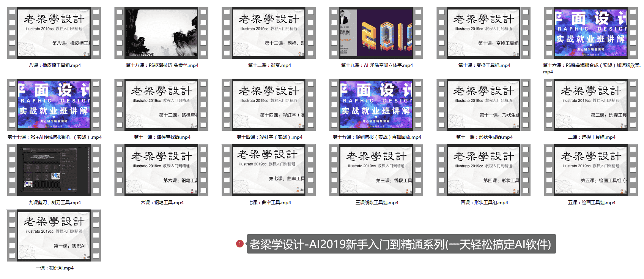
Task: Click file name 第十五课：促销海报（实战）直播回放.mp4
Action: click(377, 137)
